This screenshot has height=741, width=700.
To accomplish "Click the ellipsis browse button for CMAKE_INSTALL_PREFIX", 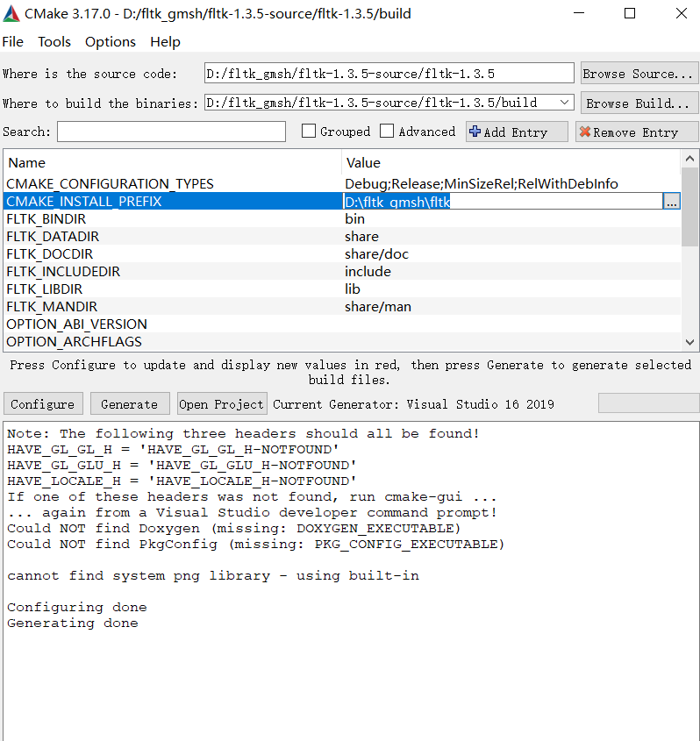I will [672, 202].
